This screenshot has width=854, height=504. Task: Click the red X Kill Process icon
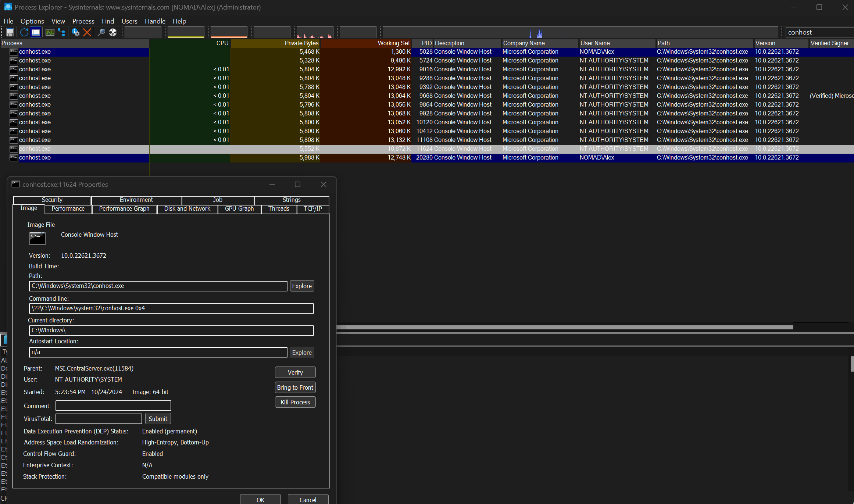point(87,32)
